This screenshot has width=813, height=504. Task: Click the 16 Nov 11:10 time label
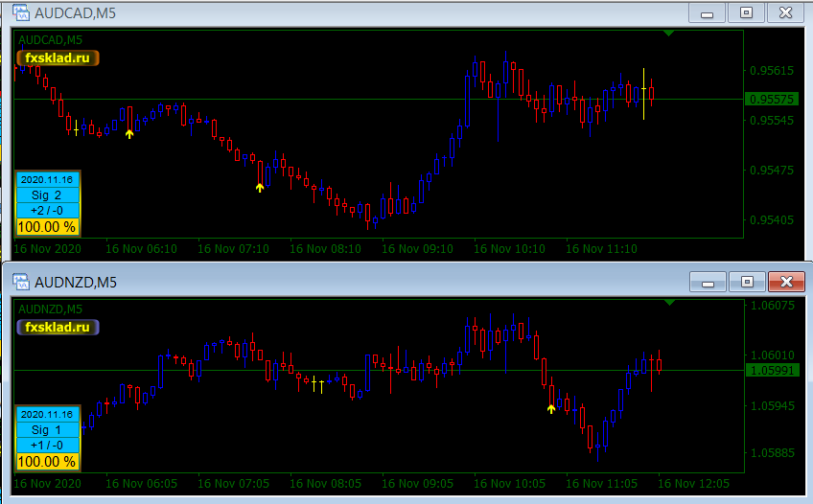(601, 249)
